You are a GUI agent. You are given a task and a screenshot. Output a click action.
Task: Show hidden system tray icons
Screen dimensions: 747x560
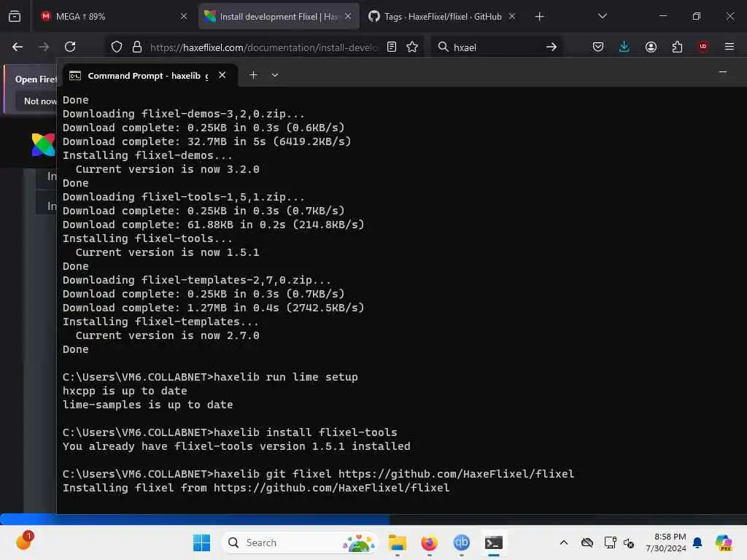click(564, 542)
